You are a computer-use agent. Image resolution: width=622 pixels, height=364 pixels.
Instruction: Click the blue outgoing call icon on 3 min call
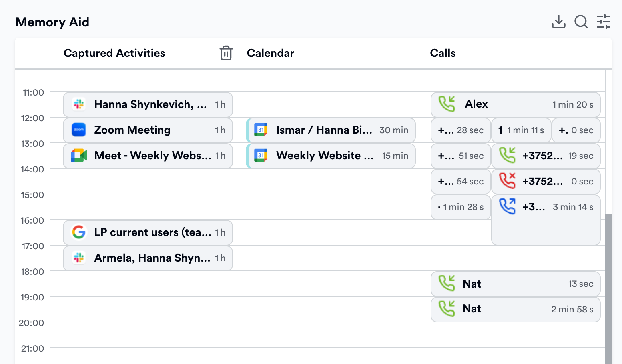pyautogui.click(x=507, y=207)
